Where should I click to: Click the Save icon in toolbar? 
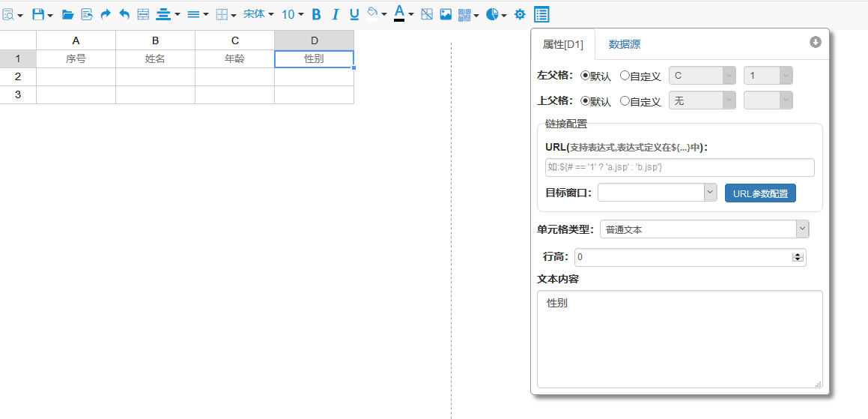point(38,14)
